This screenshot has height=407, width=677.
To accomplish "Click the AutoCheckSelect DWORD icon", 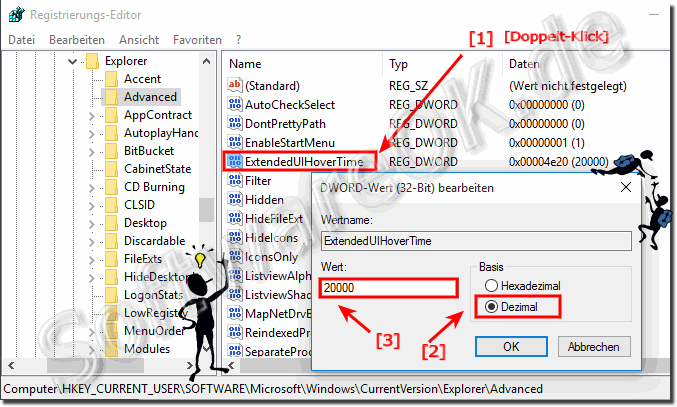I will [234, 104].
